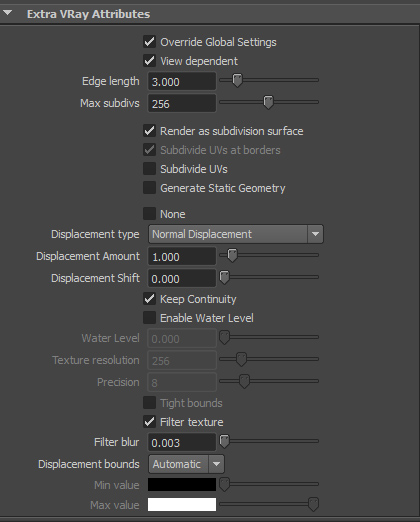Click the Filter blur value field
Viewport: 420px width, 522px height.
pos(182,442)
